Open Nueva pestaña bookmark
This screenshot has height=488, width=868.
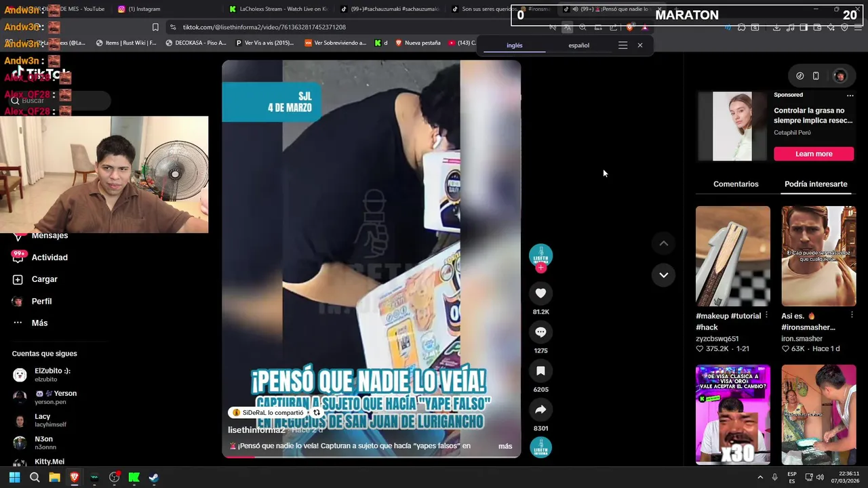click(x=417, y=43)
